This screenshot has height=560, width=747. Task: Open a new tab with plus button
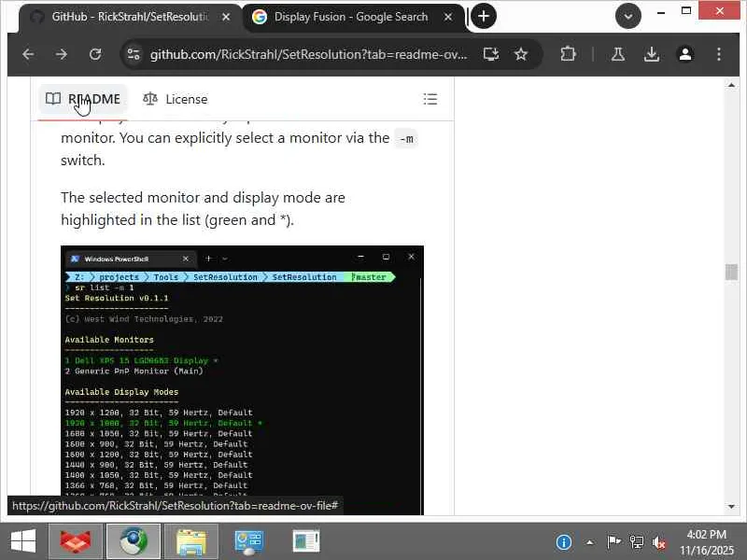(484, 16)
